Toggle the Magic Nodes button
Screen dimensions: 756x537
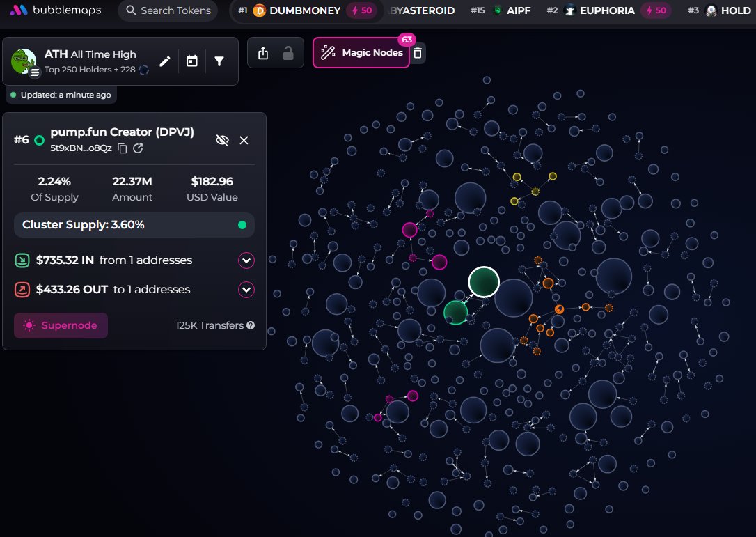coord(361,53)
